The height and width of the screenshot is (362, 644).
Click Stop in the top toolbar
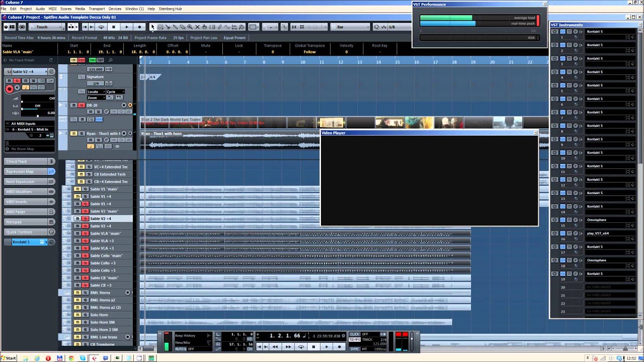114,27
